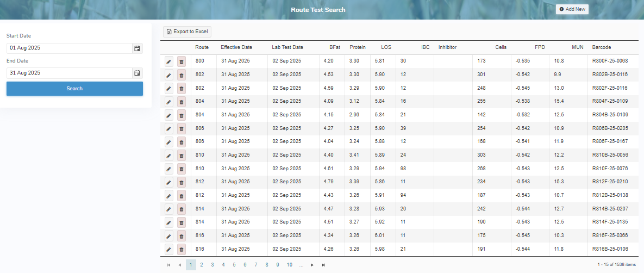Export to Excel button

pos(187,32)
